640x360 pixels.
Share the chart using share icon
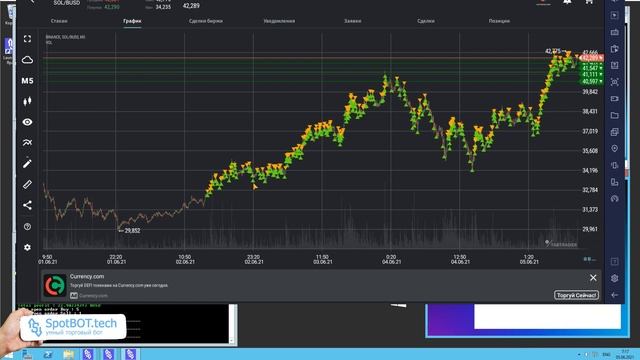(27, 205)
